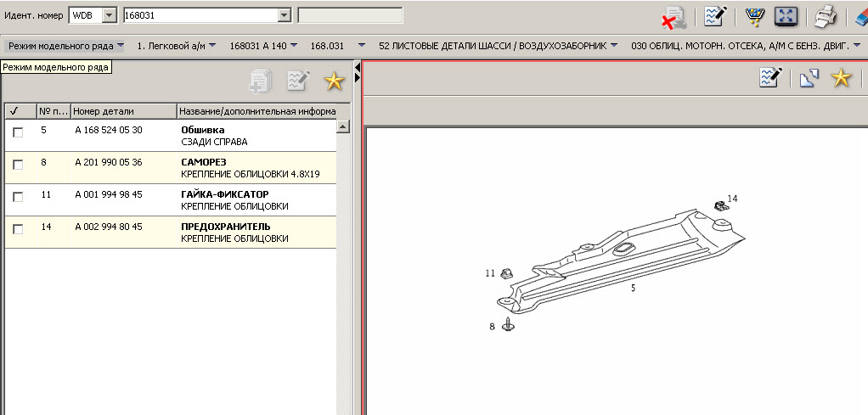Image resolution: width=868 pixels, height=415 pixels.
Task: Click the Номер детали column header
Action: coord(123,111)
